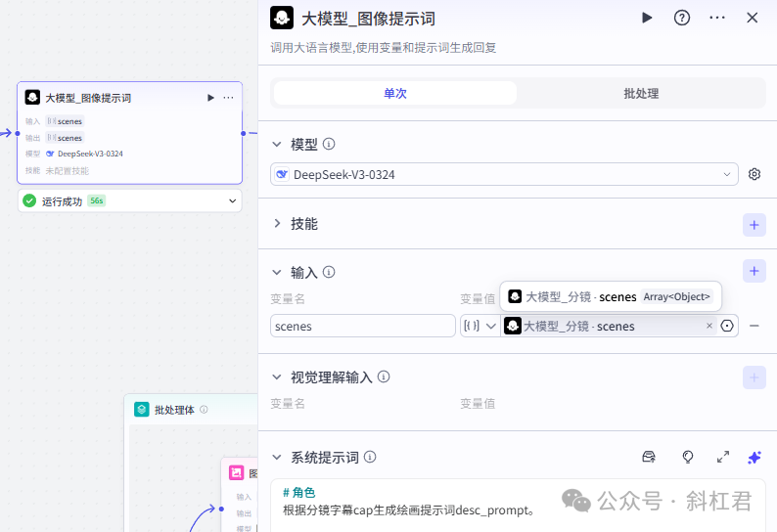Click the # 角色 heading in prompt
The width and height of the screenshot is (777, 532).
[x=298, y=492]
